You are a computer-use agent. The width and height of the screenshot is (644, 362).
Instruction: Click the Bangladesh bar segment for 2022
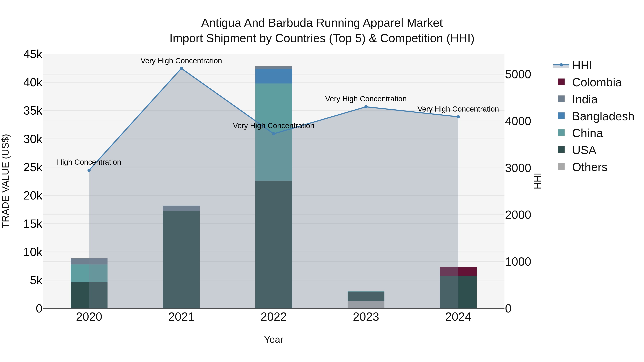click(274, 76)
